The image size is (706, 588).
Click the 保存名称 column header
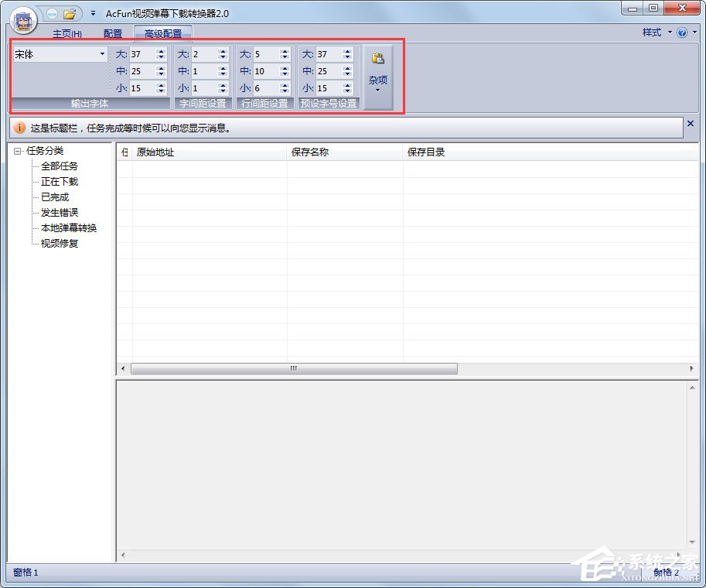310,152
